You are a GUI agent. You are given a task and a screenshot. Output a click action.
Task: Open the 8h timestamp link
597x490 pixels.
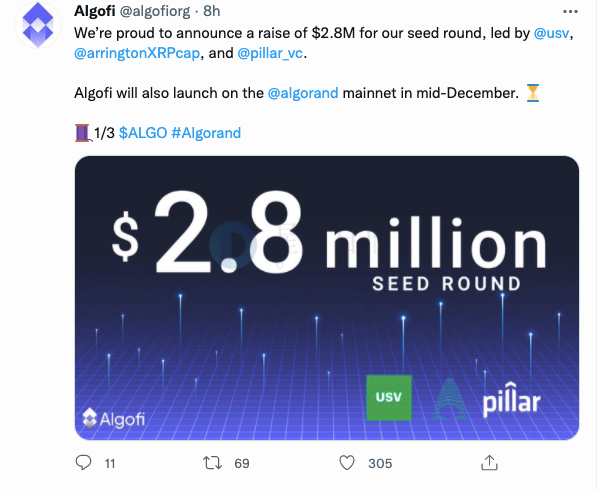coord(212,11)
